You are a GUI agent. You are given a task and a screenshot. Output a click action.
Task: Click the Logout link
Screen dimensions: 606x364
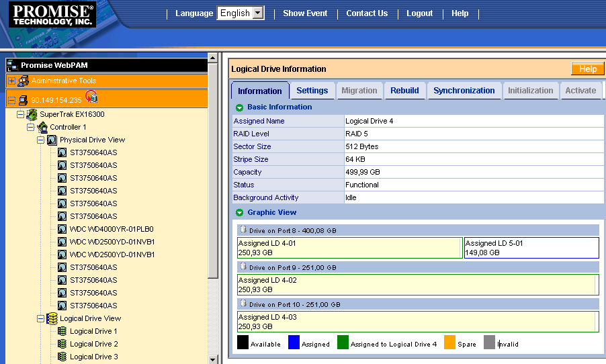(x=419, y=13)
